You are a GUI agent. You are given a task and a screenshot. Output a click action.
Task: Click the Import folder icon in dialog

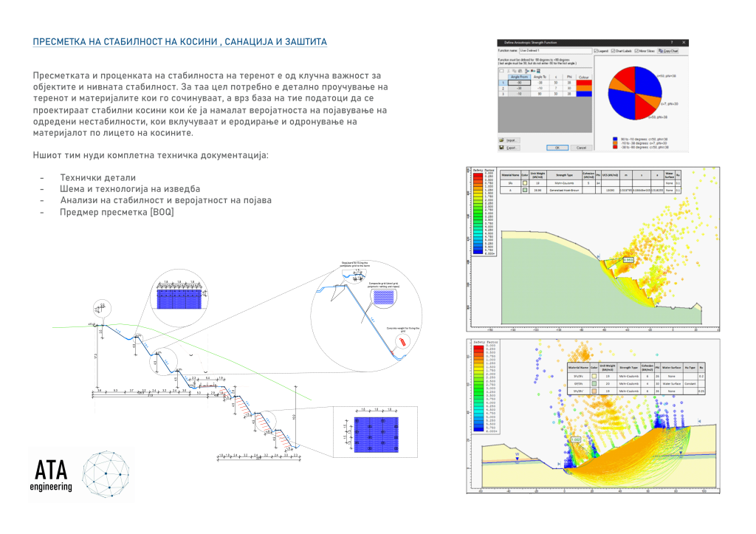[x=502, y=140]
